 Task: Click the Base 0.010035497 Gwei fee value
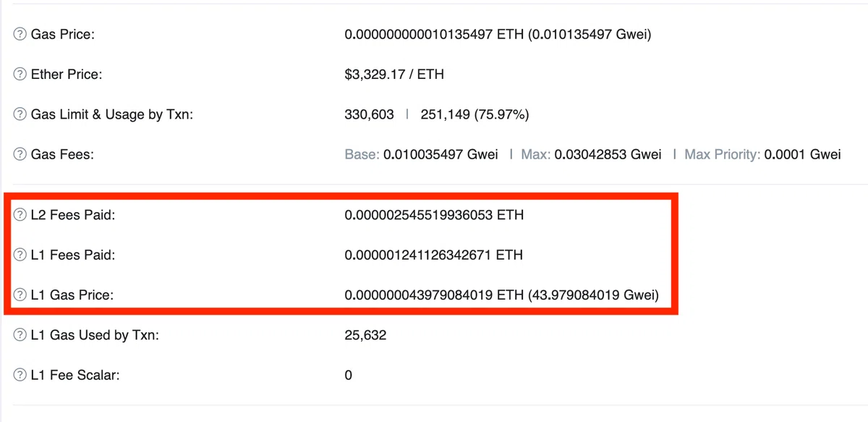[x=422, y=154]
